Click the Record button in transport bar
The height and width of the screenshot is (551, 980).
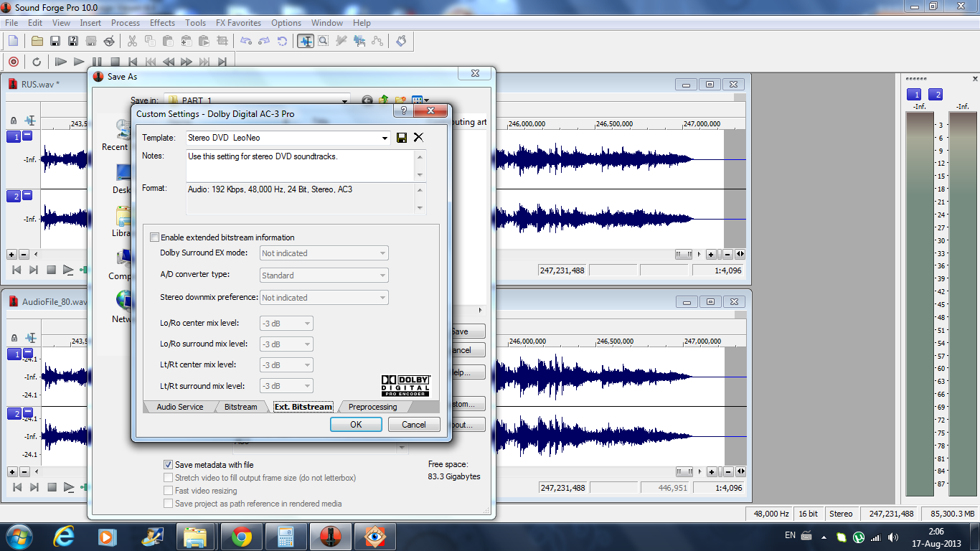(13, 62)
